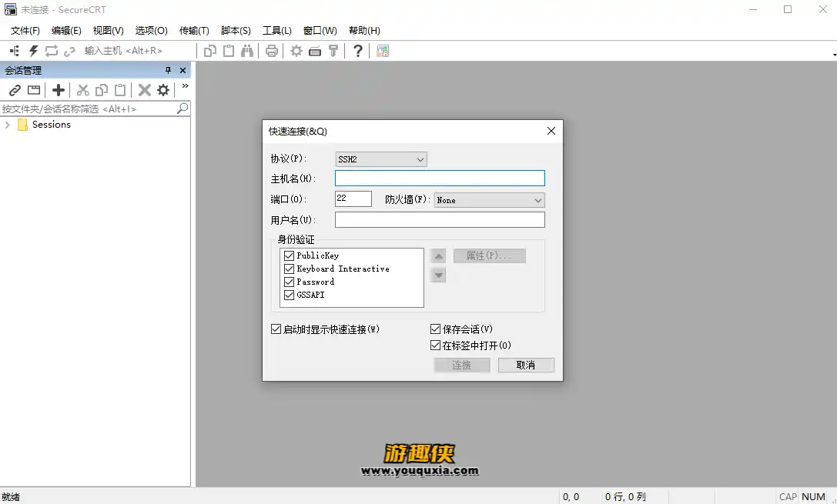Viewport: 837px width, 504px height.
Task: Click the 连接 button
Action: pyautogui.click(x=462, y=365)
